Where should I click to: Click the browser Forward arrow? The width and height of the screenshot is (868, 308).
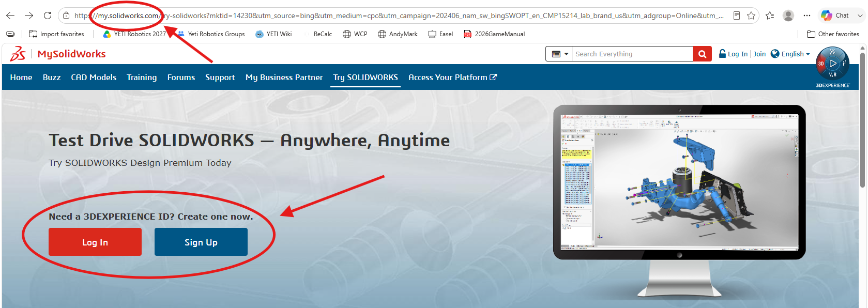click(29, 16)
